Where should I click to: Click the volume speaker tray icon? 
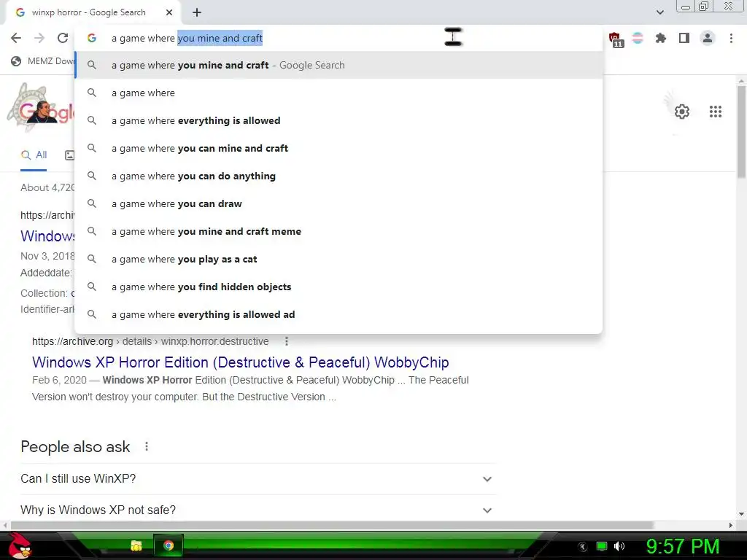(619, 546)
